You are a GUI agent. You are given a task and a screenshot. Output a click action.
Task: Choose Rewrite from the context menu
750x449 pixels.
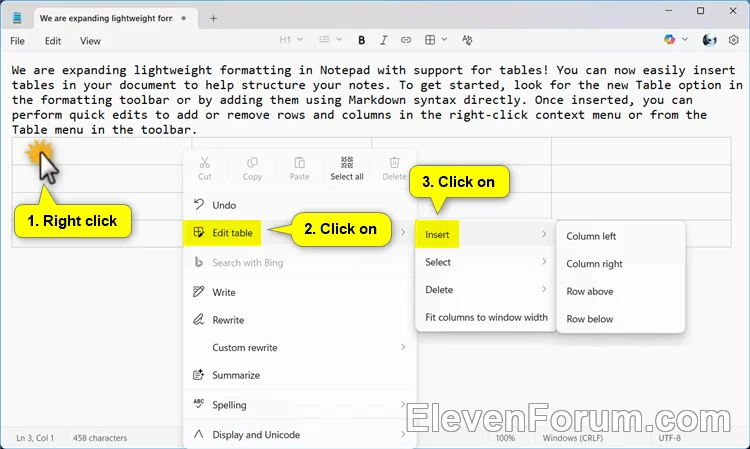tap(300, 320)
